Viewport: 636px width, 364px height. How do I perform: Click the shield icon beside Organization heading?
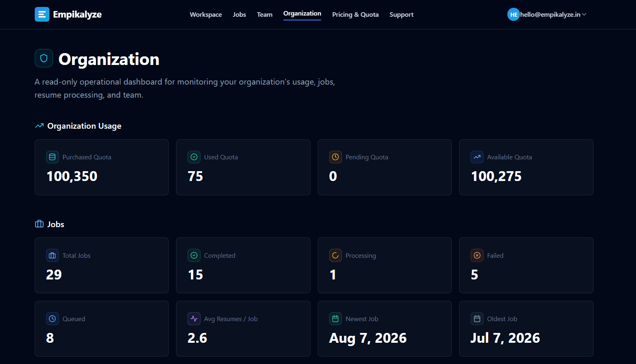coord(44,58)
